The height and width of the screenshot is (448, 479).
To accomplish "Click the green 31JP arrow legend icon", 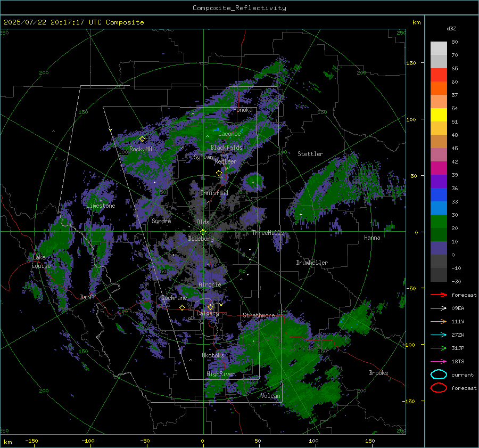I will [439, 348].
